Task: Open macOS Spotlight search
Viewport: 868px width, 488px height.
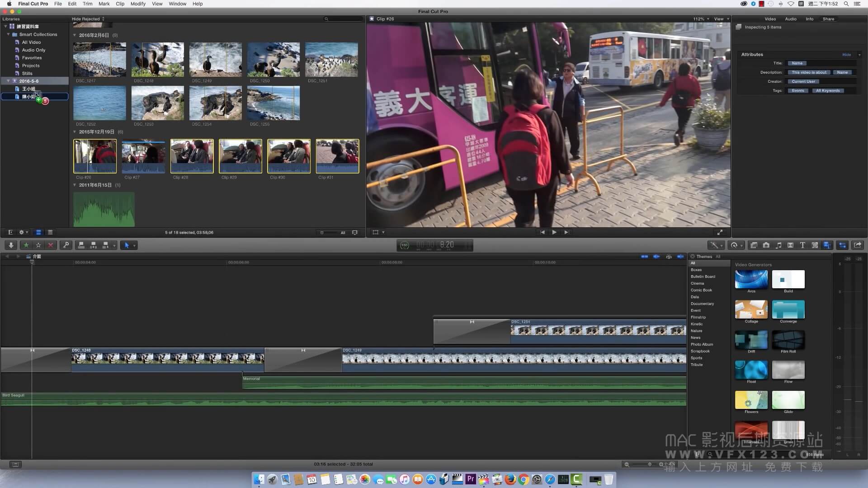Action: 846,4
